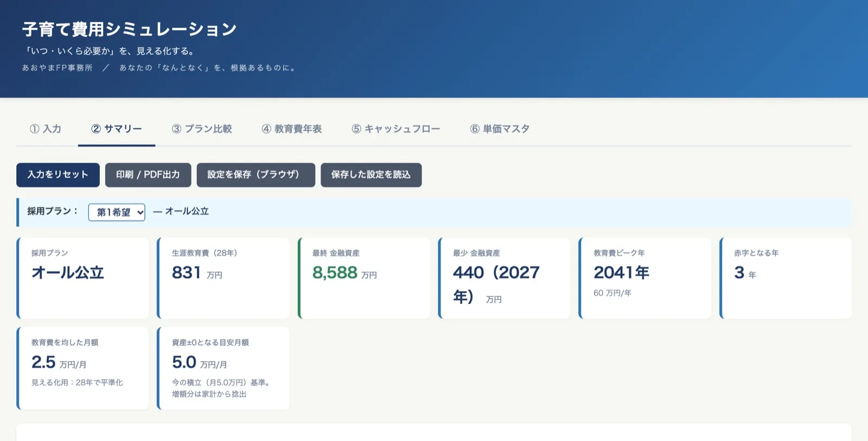Switch to the ⑥ 単価マスタ tab
The image size is (868, 441).
500,129
